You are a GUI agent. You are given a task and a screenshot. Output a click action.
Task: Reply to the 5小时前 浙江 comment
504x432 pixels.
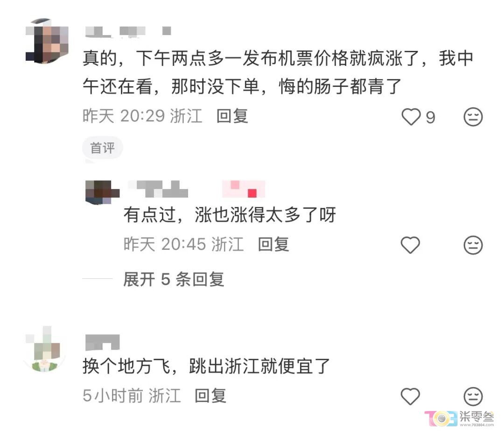(x=210, y=395)
